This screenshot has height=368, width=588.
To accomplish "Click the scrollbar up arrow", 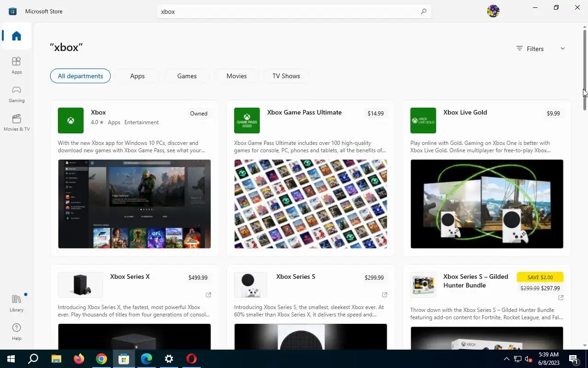I will point(585,26).
